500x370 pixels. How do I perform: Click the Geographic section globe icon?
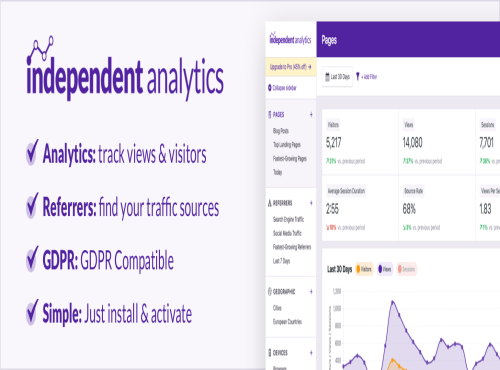[270, 292]
